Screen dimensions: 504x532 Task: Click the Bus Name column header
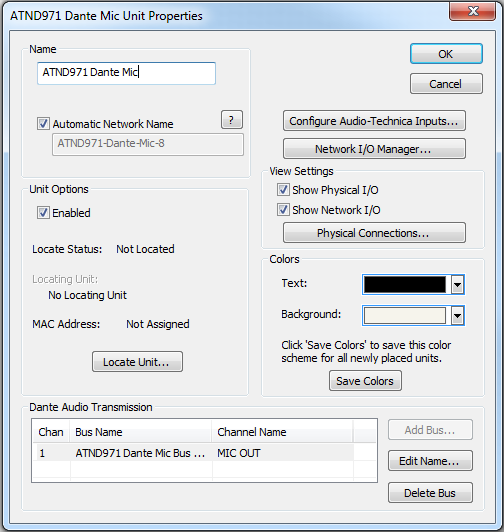tap(141, 432)
